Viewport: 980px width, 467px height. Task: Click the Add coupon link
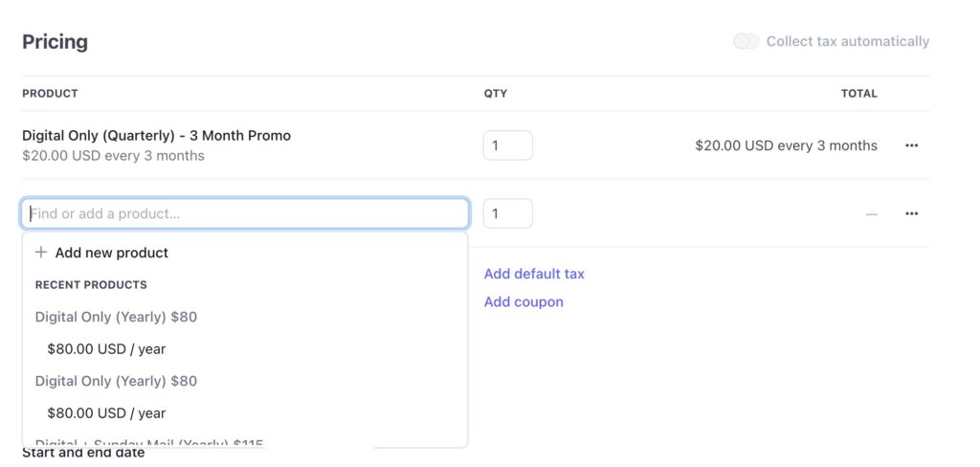click(523, 301)
